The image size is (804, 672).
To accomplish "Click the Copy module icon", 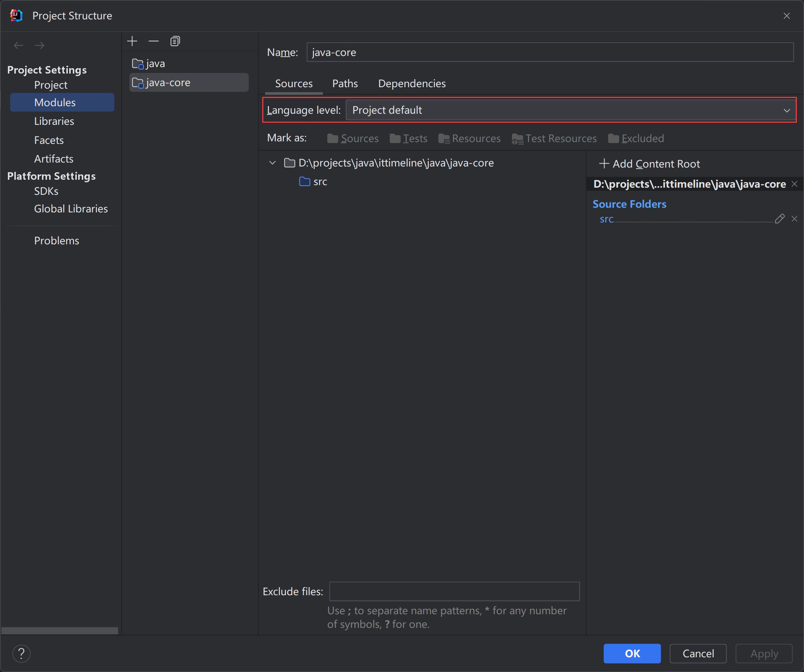I will click(175, 41).
